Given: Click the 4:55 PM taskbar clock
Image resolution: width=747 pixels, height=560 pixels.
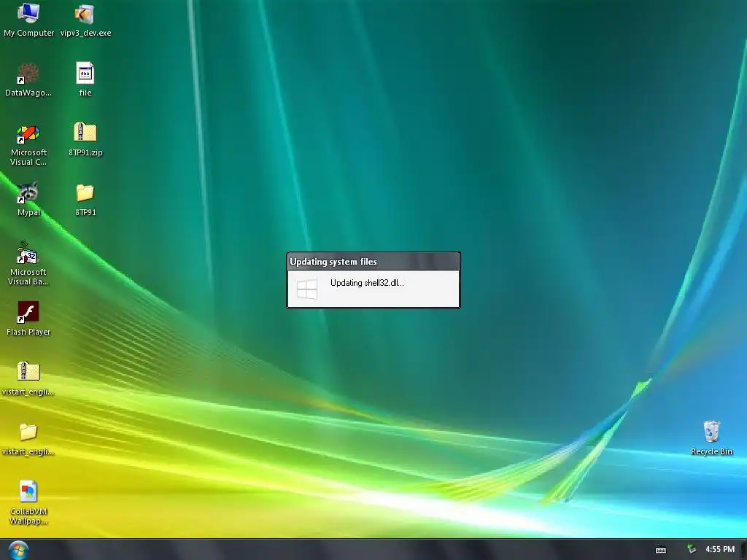Looking at the screenshot, I should point(720,549).
